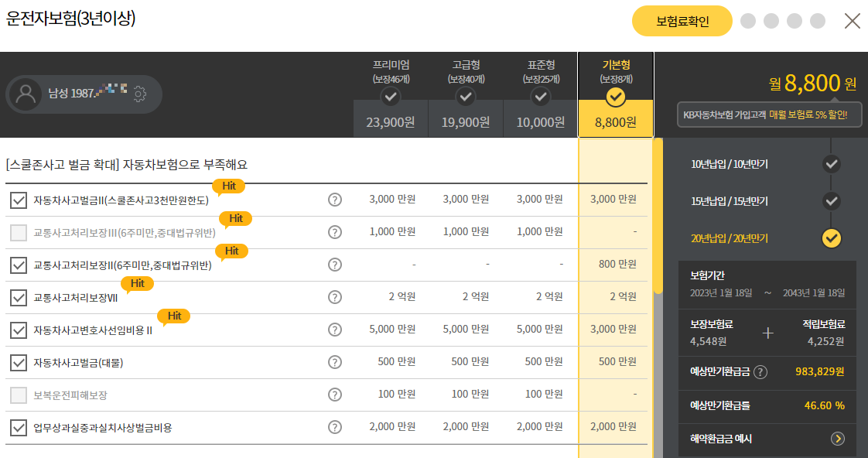Click 983,829원 예상만기환급금 value
868x458 pixels.
click(820, 371)
